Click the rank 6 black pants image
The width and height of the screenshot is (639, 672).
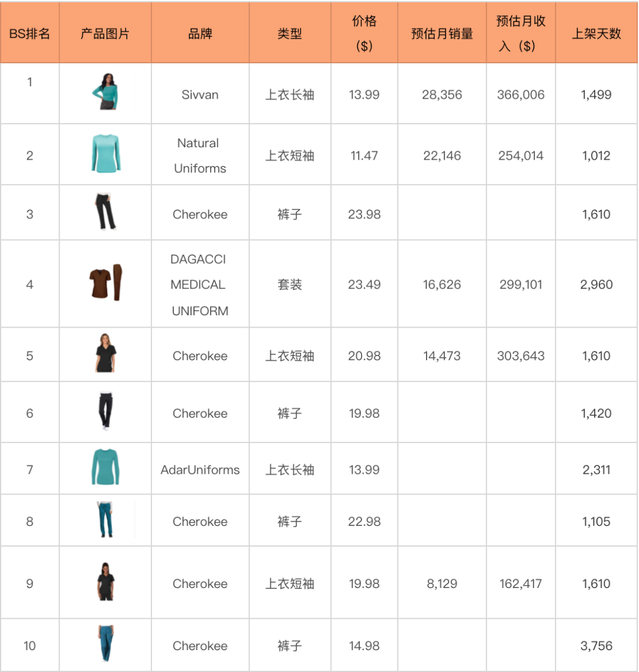(x=105, y=411)
